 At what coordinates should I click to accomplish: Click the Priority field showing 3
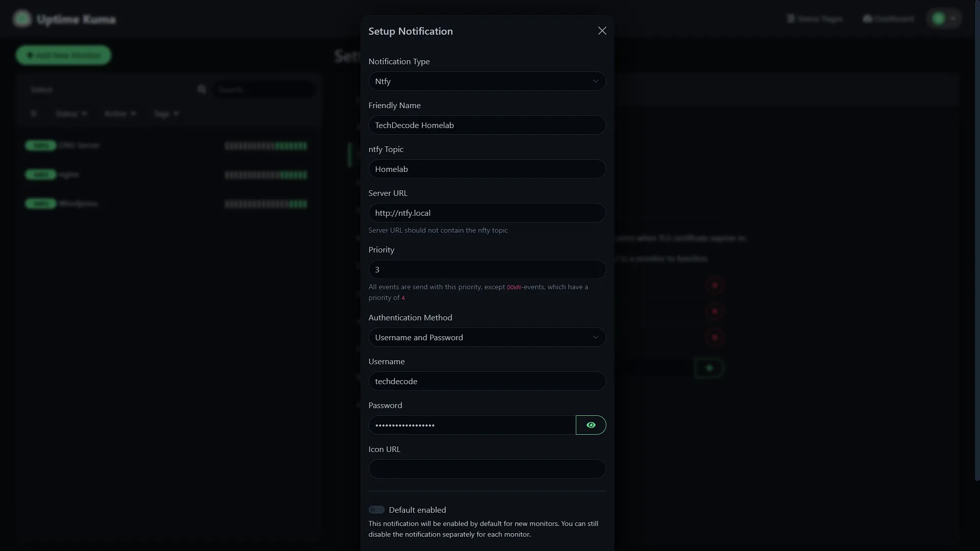point(487,269)
